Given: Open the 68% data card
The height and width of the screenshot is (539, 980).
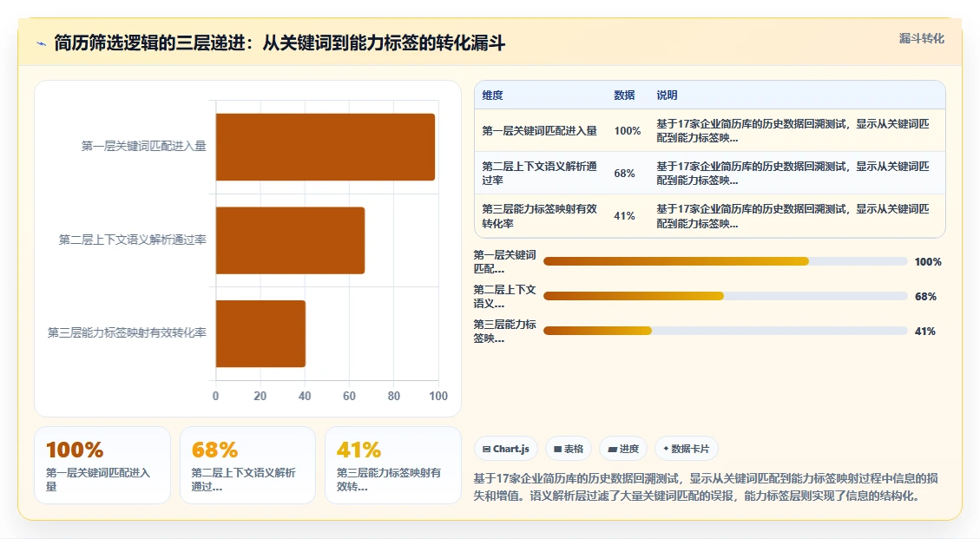Looking at the screenshot, I should (248, 465).
